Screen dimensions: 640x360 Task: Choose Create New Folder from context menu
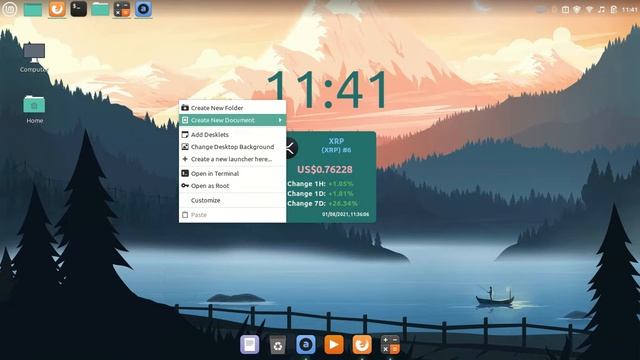coord(232,108)
